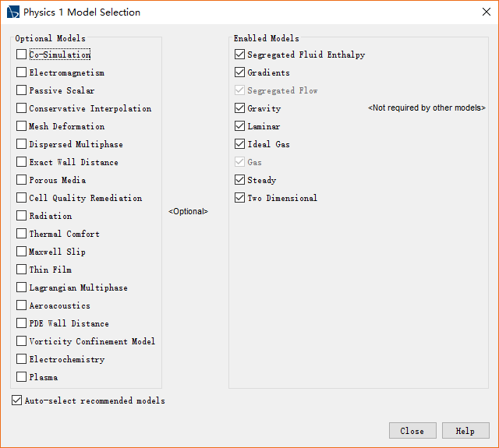Open the Help button
499x448 pixels.
(x=465, y=431)
